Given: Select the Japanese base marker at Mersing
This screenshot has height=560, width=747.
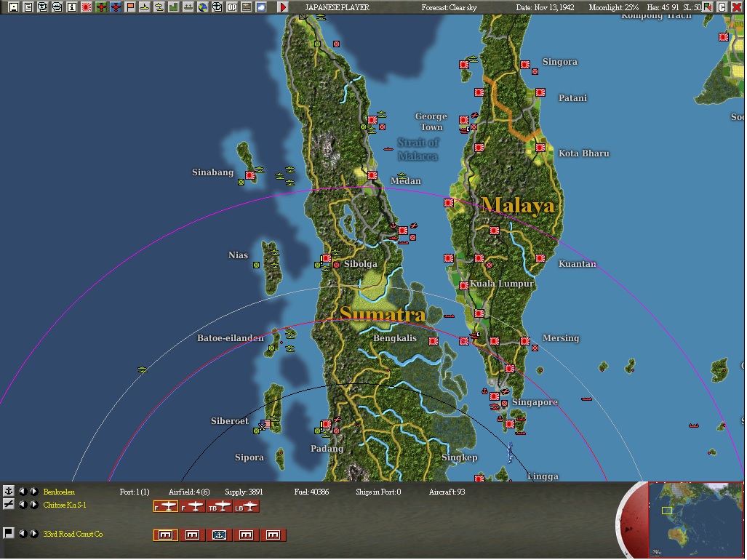Looking at the screenshot, I should click(525, 341).
